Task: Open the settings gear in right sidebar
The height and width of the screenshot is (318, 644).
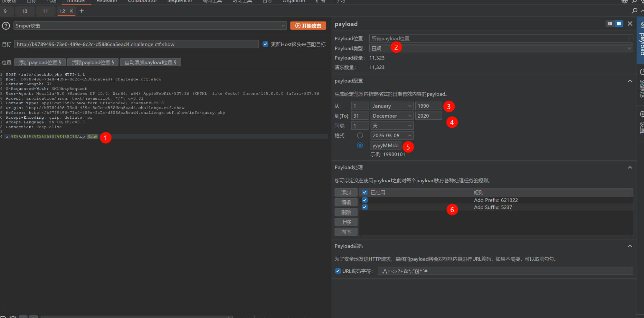Action: (641, 114)
